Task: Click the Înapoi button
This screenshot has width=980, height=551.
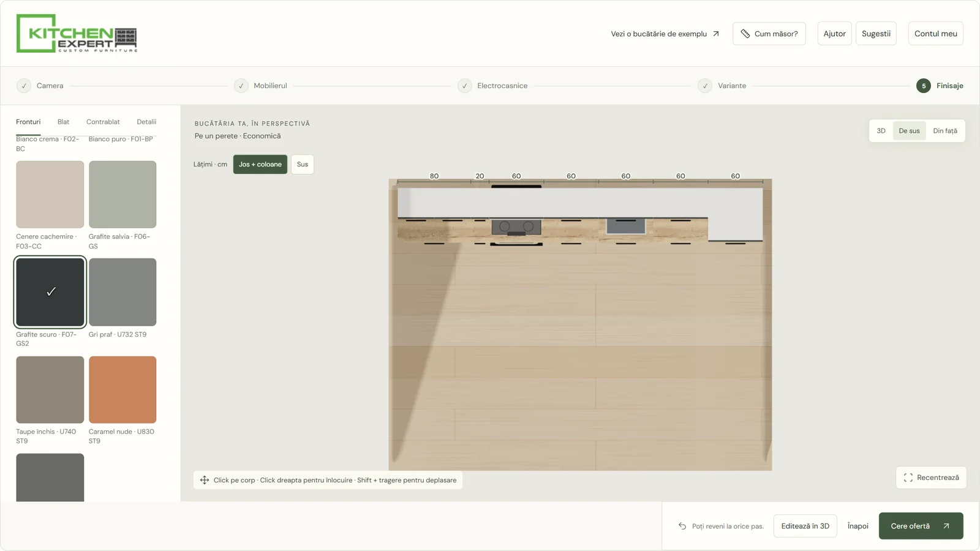Action: (x=858, y=526)
